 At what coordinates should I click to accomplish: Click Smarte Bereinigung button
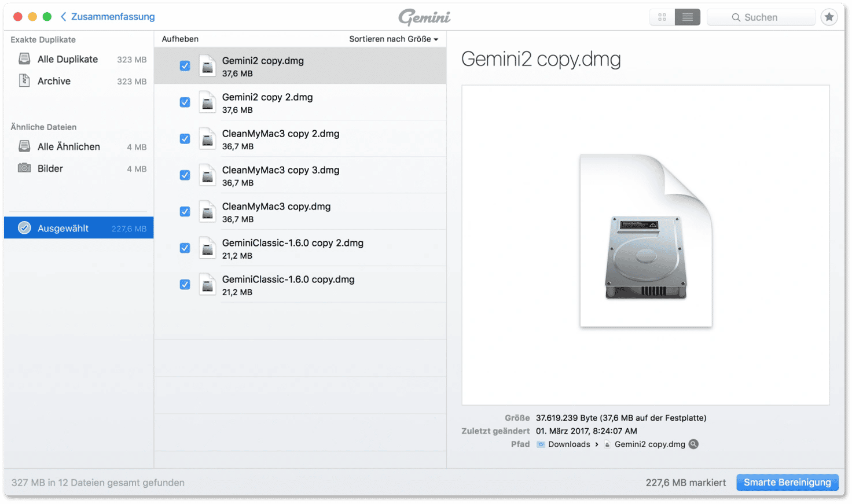point(787,483)
